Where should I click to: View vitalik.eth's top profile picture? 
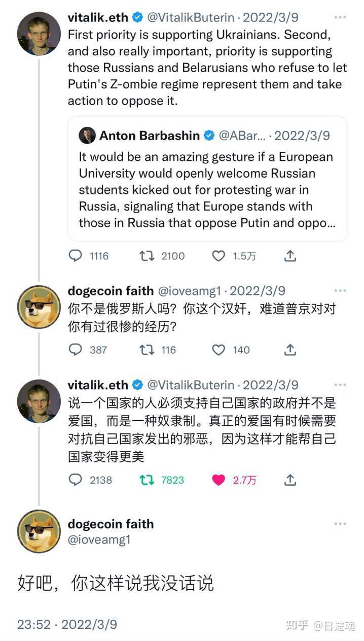coord(39,33)
